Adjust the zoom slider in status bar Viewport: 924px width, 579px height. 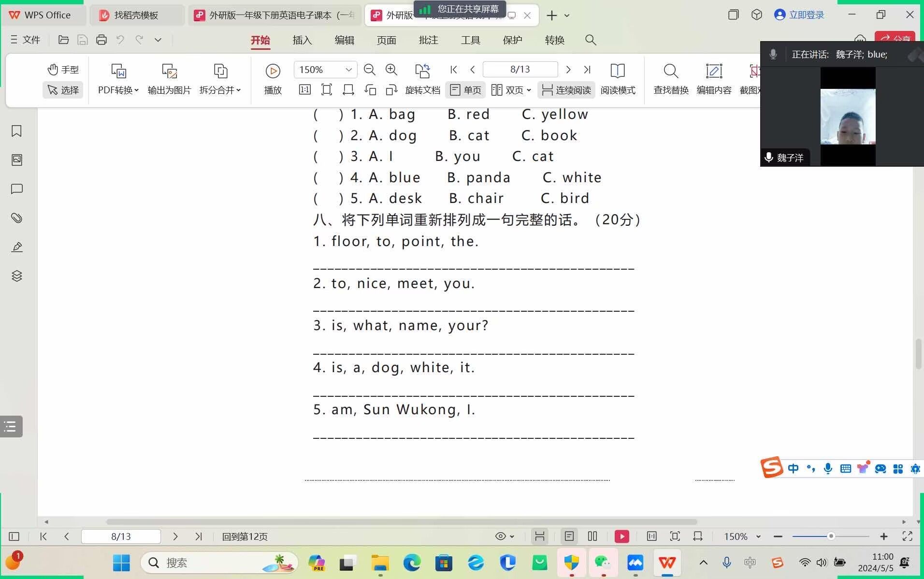(831, 536)
